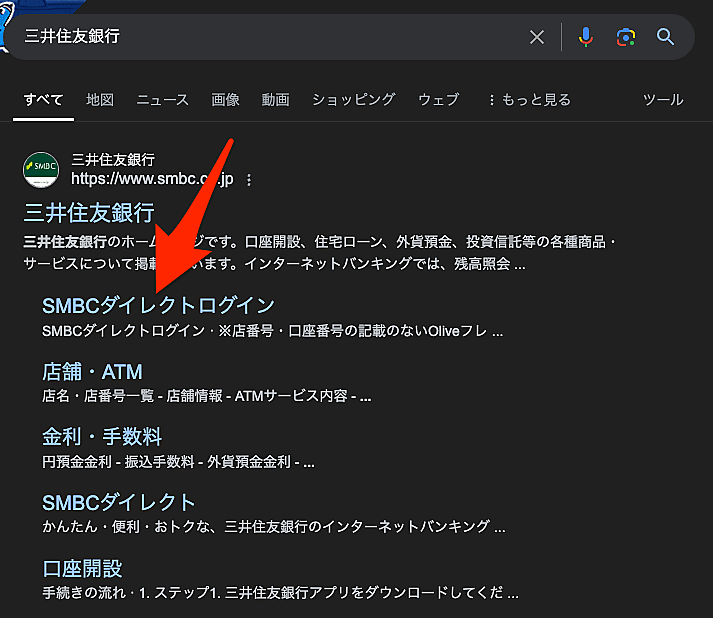
Task: Switch to the ニュース tab
Action: (x=162, y=99)
